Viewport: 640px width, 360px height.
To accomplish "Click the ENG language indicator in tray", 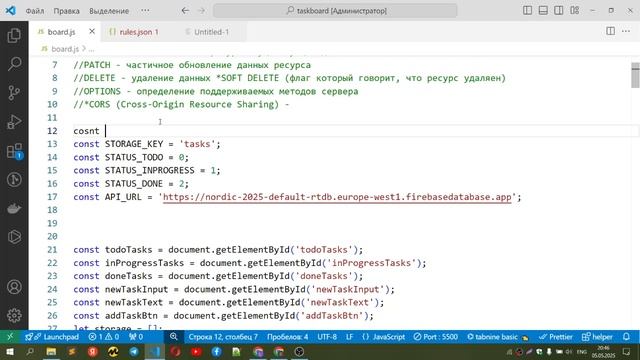I will (x=582, y=351).
